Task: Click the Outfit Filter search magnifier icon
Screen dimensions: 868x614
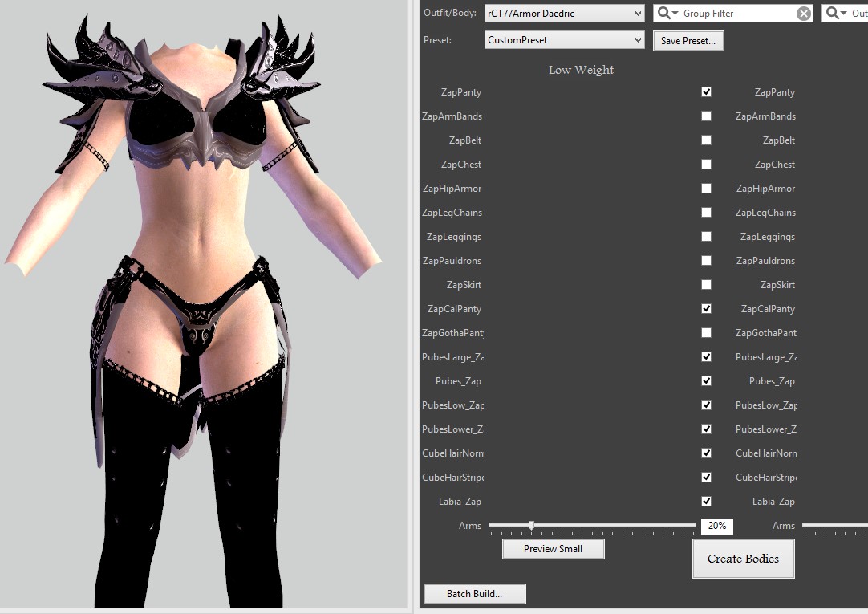Action: (x=836, y=13)
